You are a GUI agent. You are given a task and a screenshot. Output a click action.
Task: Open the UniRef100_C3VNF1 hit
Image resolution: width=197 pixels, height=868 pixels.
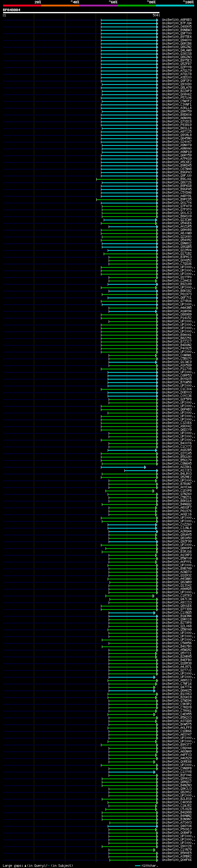(176, 104)
